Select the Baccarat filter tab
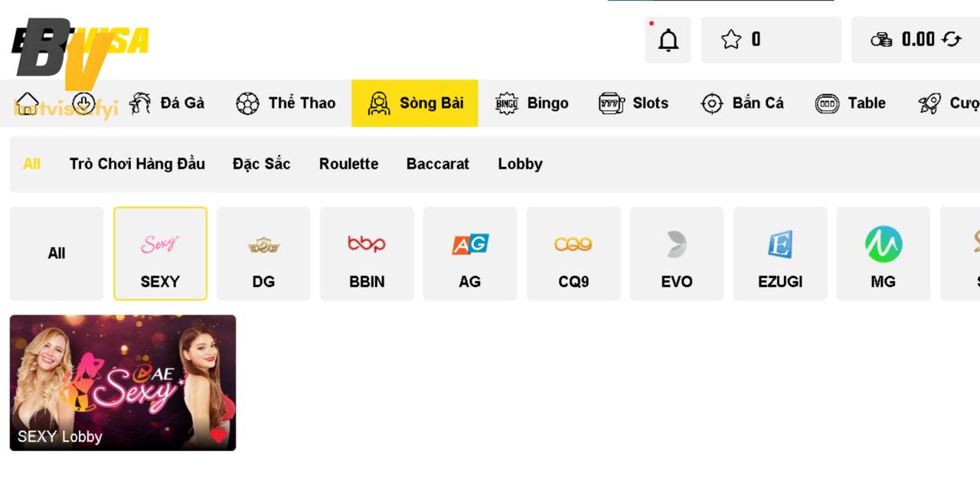The width and height of the screenshot is (980, 490). [438, 164]
